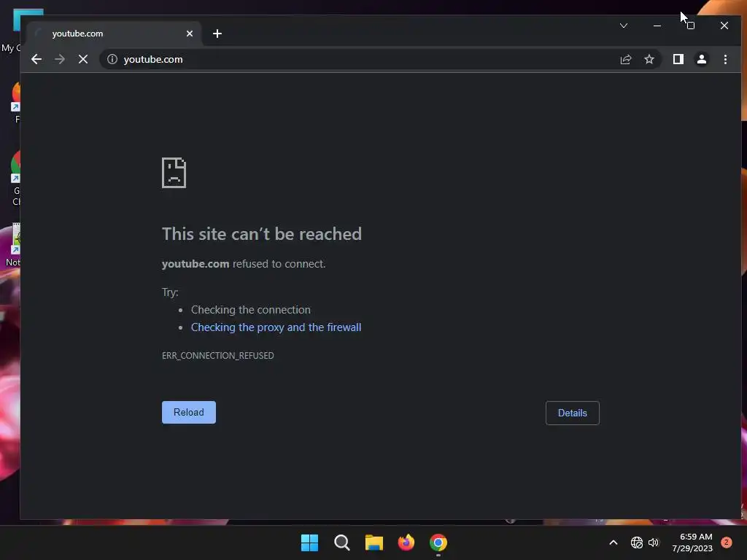Screen dimensions: 747x560
Task: Open File Explorer from the taskbar
Action: (x=374, y=542)
